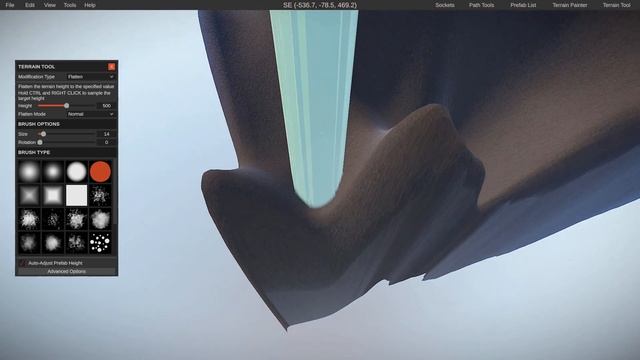The width and height of the screenshot is (640, 360).
Task: Select the cloudy blob brush ending third row
Action: tap(100, 219)
